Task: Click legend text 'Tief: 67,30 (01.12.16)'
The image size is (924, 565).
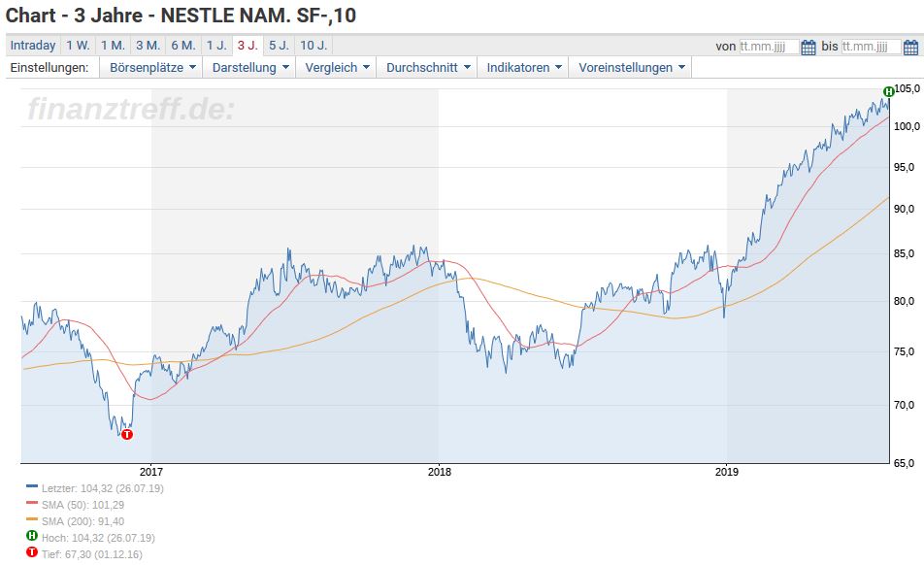Action: (x=92, y=554)
